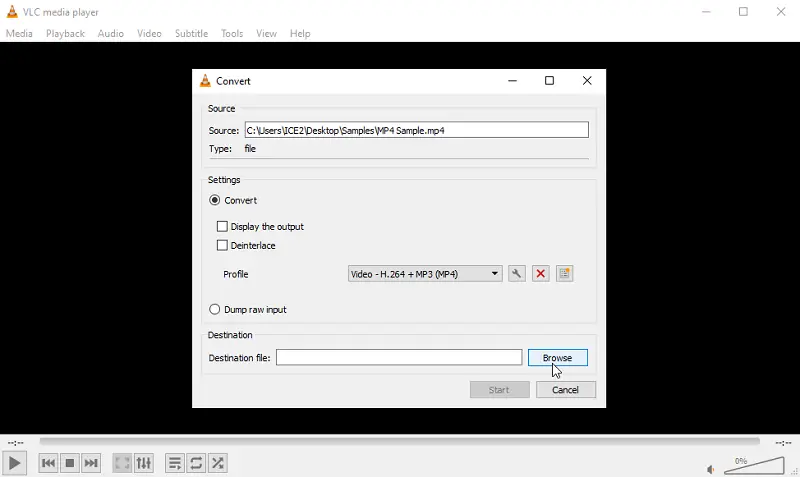Stop playback in VLC

pos(70,463)
